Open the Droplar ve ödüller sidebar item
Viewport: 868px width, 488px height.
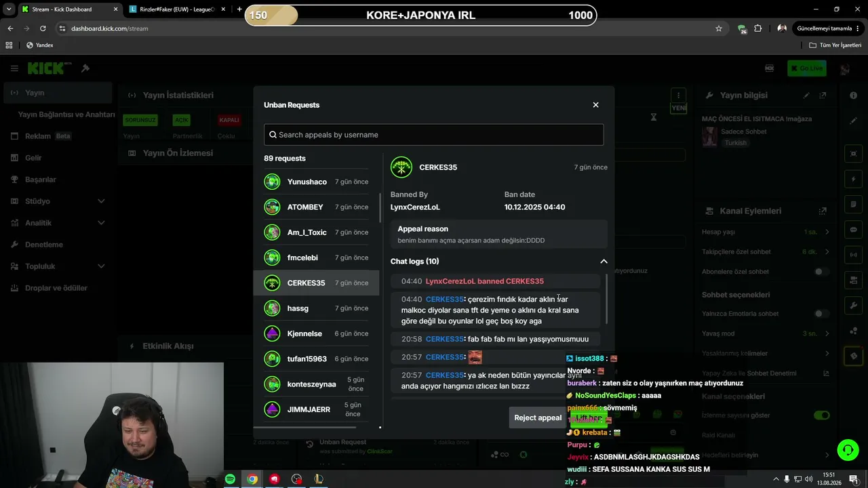click(58, 288)
